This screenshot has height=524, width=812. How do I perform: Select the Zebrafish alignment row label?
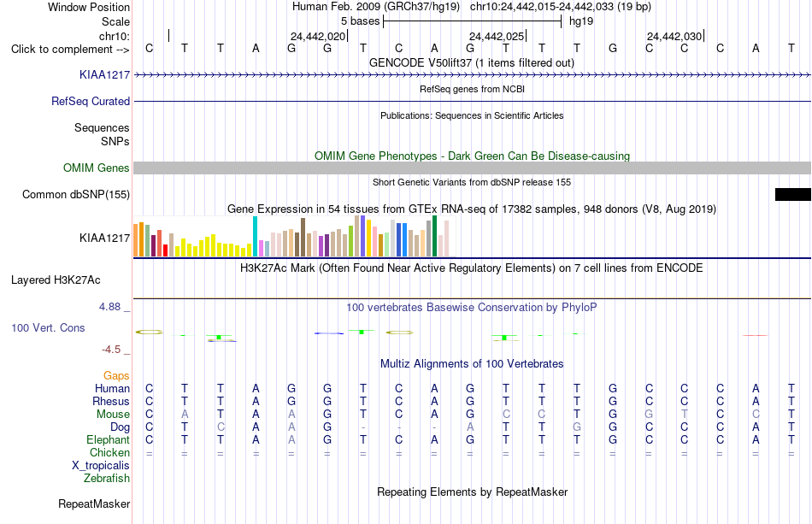coord(107,479)
